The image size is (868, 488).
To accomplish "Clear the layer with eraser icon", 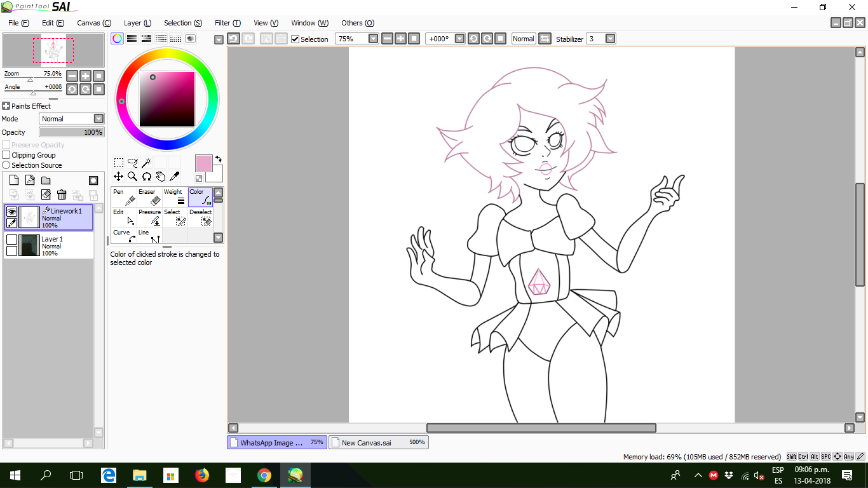I will 46,194.
